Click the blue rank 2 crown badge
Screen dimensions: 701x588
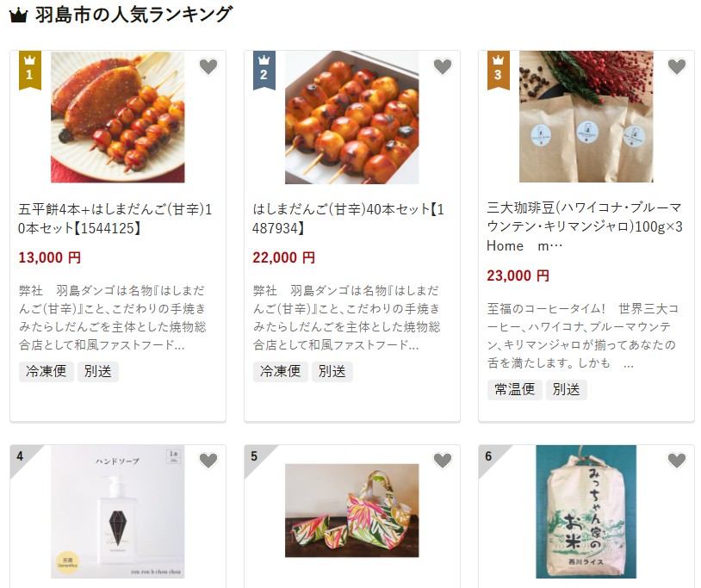[264, 70]
